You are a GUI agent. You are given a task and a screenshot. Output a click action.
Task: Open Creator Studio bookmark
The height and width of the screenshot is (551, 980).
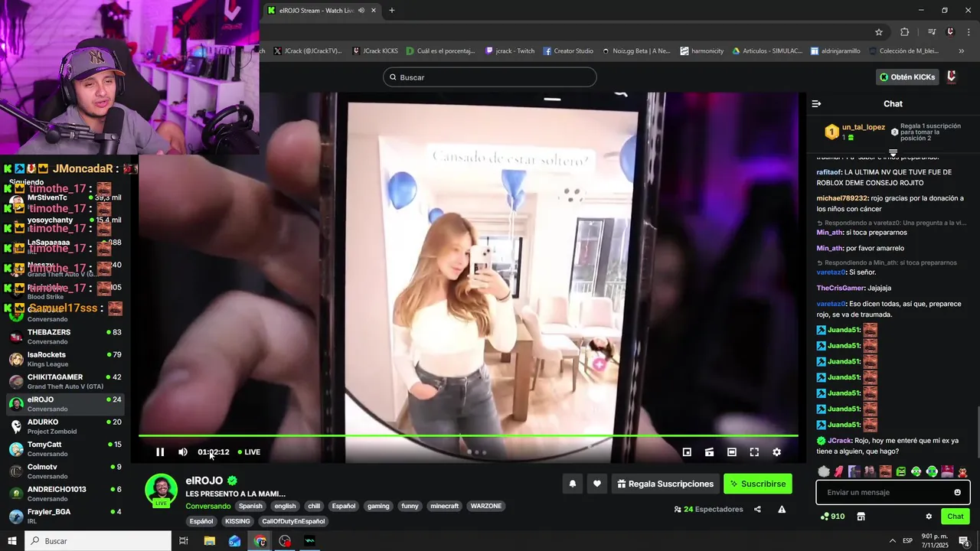pos(568,51)
